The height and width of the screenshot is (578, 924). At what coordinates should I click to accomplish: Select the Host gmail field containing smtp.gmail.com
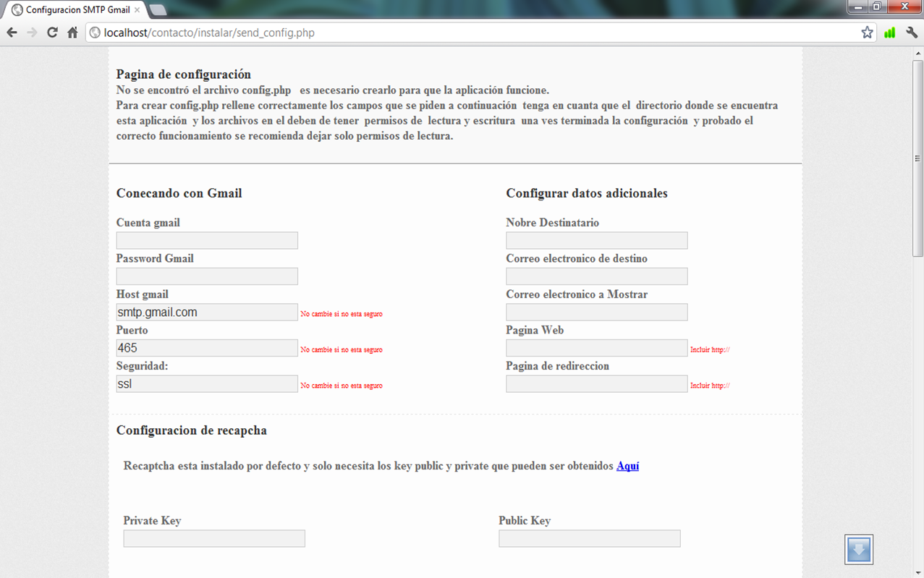point(206,312)
